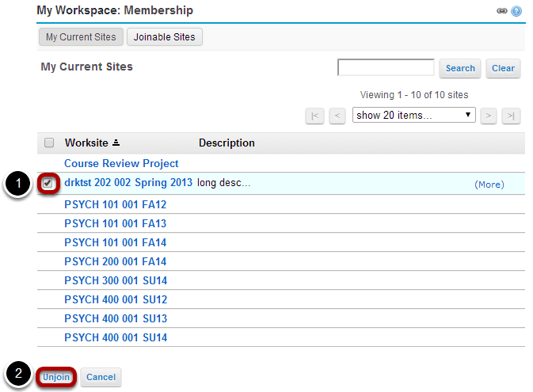Image resolution: width=533 pixels, height=392 pixels.
Task: Toggle the select-all checkbox in header
Action: 49,143
